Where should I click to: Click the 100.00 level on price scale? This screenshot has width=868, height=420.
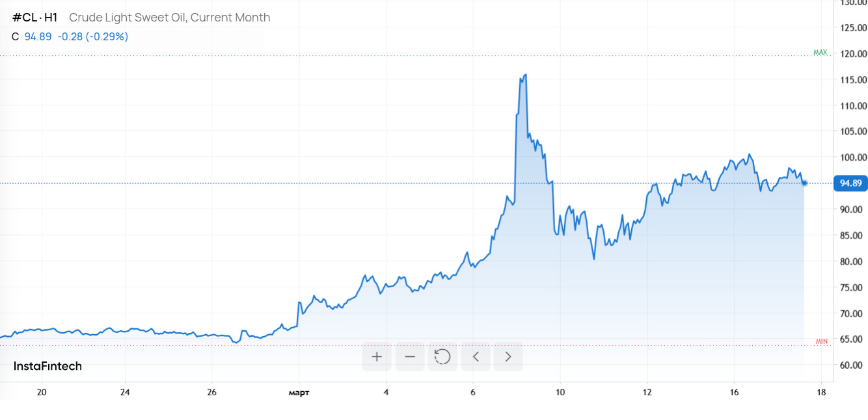(x=853, y=157)
